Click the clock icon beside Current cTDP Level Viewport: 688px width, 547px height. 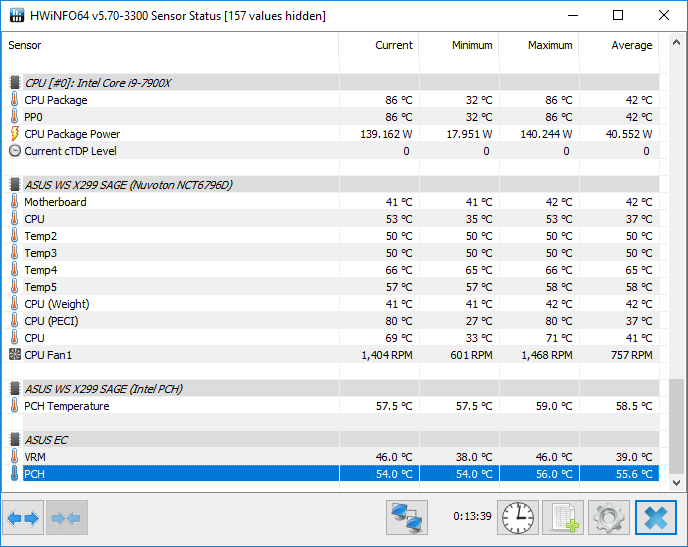(15, 151)
